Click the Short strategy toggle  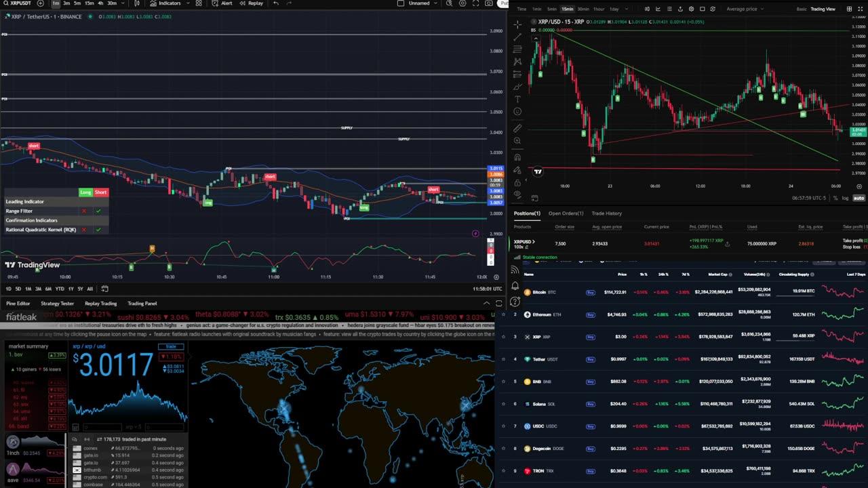coord(100,192)
